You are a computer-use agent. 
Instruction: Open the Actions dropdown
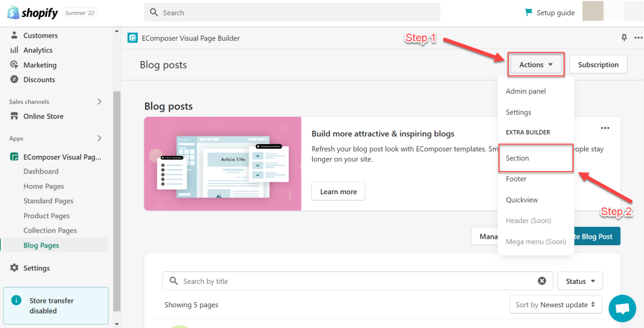pyautogui.click(x=536, y=65)
